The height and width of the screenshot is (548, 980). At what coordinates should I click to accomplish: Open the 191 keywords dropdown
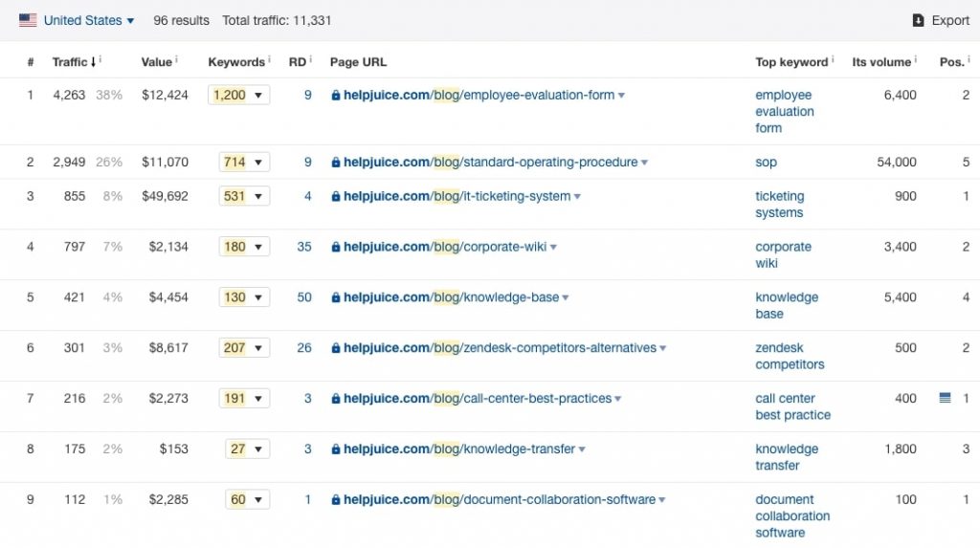(x=244, y=399)
